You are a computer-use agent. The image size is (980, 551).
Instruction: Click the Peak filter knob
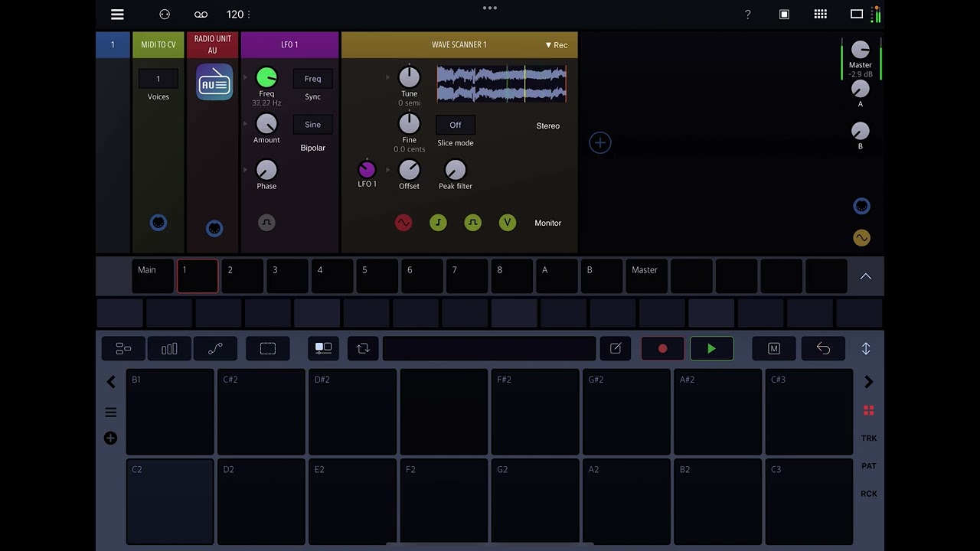pyautogui.click(x=455, y=170)
